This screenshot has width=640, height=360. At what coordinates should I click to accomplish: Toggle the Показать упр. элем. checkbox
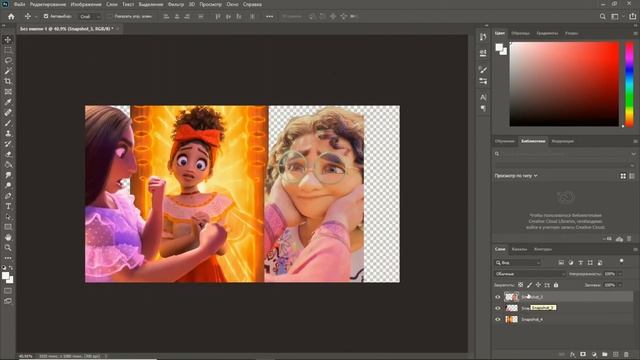(109, 16)
